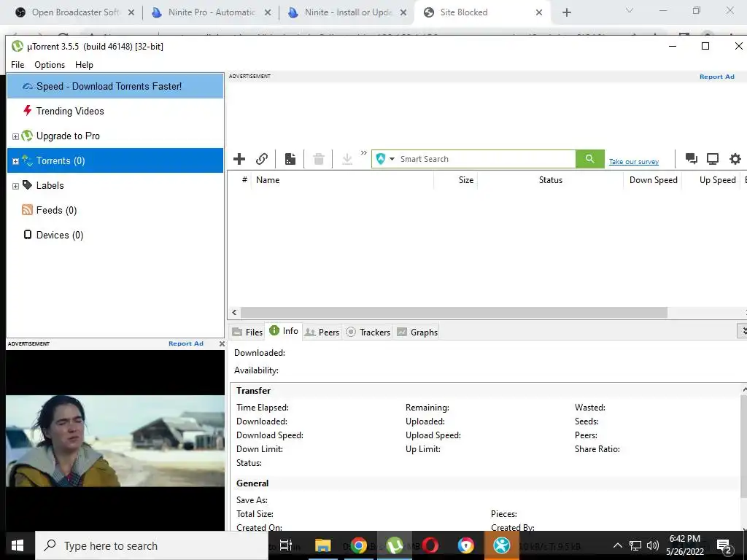Sort by Down Speed column header
The height and width of the screenshot is (560, 747).
pos(653,180)
